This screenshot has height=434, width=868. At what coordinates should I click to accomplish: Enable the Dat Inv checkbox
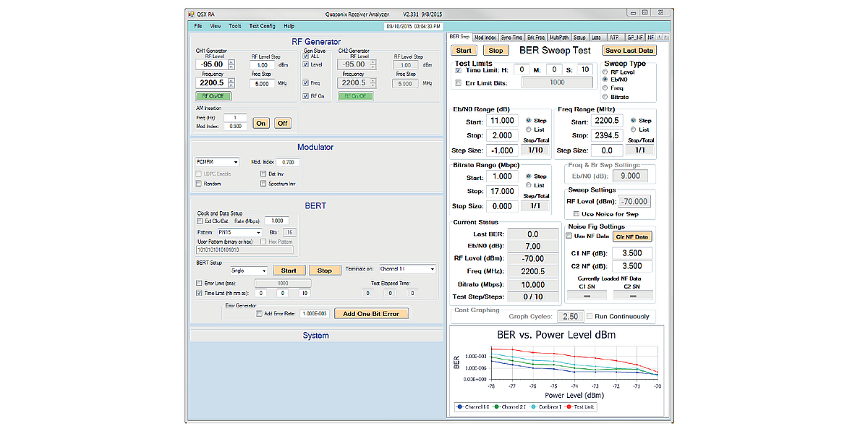point(263,174)
